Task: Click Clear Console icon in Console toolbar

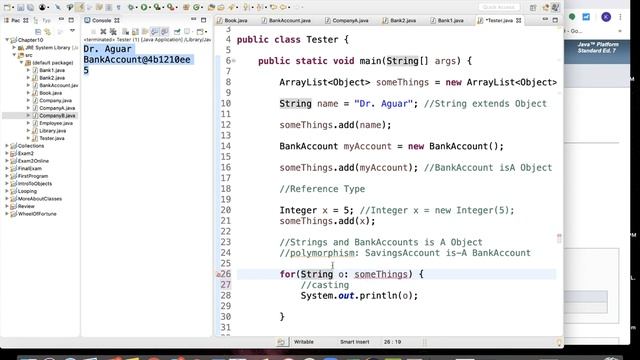Action: [125, 31]
